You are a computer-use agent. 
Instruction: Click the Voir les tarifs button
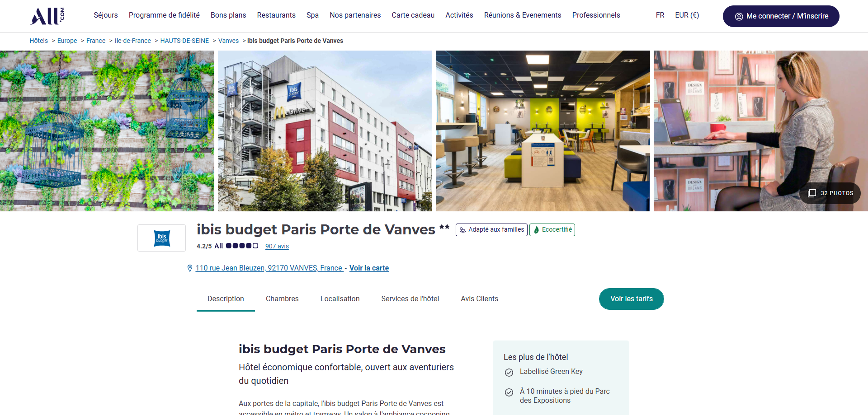(x=631, y=299)
